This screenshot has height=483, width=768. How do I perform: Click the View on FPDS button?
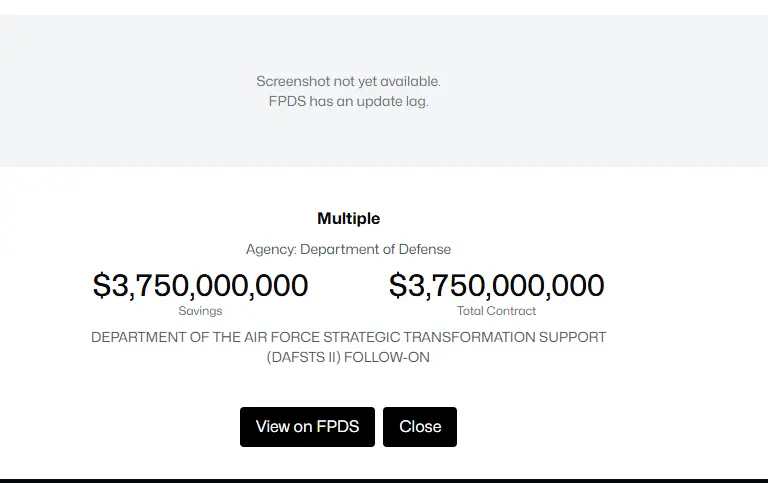307,427
